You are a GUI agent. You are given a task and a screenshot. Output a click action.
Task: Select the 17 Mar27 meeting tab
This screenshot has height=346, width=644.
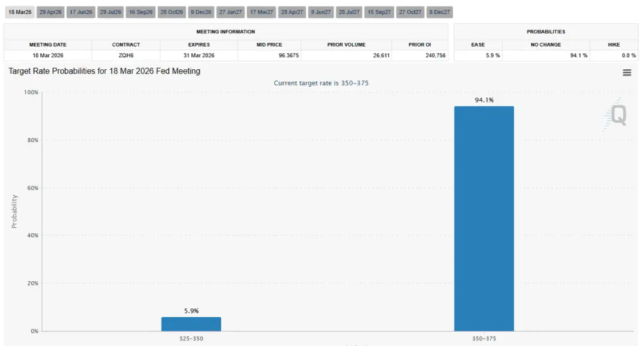260,12
